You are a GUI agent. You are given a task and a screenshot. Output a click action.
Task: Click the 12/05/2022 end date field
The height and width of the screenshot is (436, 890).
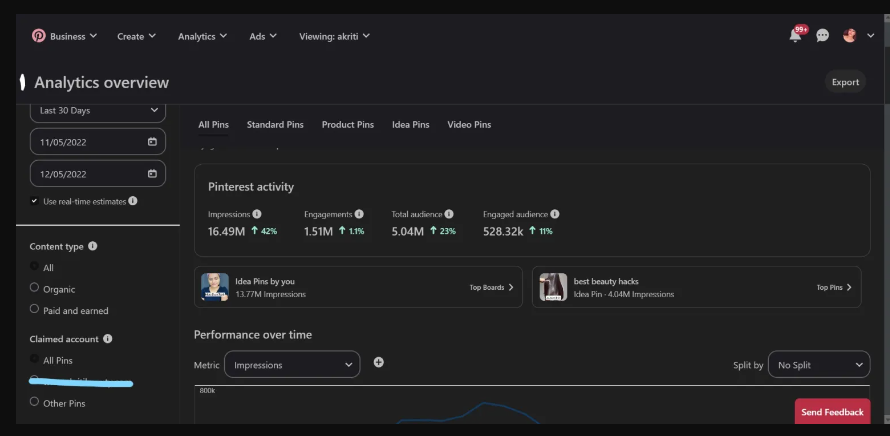98,174
